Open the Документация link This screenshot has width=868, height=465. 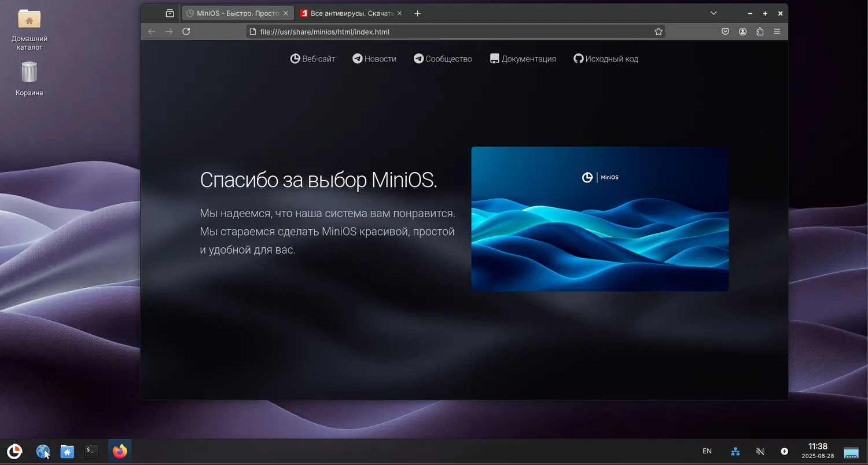pos(523,58)
